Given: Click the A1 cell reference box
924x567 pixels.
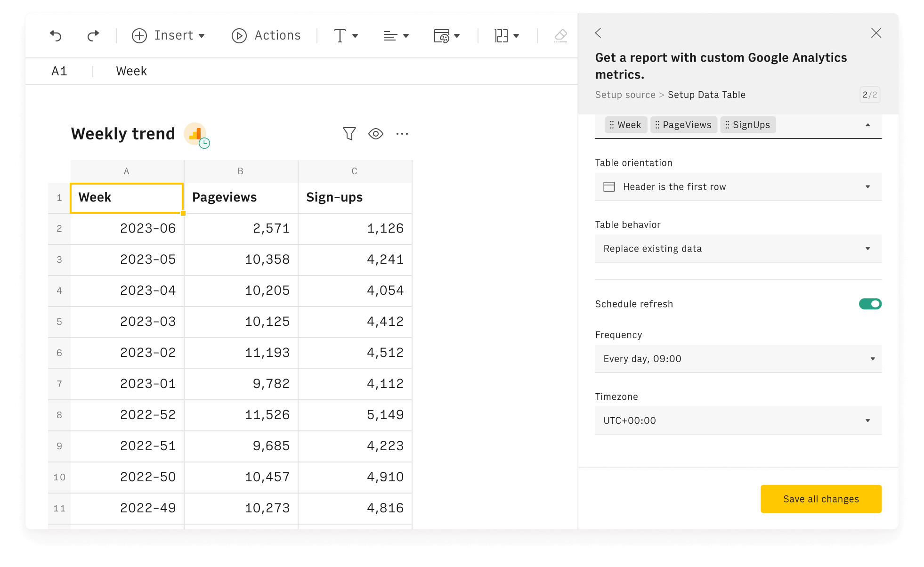Looking at the screenshot, I should tap(59, 71).
